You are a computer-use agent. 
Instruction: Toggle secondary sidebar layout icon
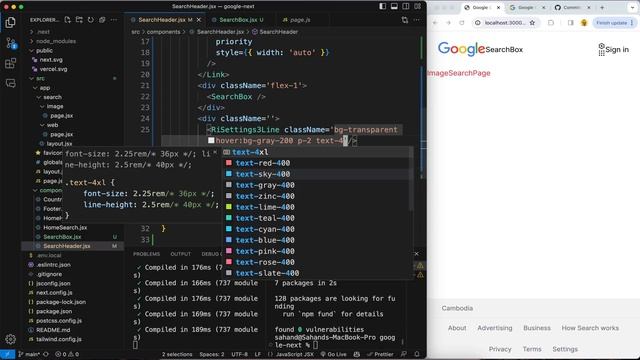(x=406, y=6)
